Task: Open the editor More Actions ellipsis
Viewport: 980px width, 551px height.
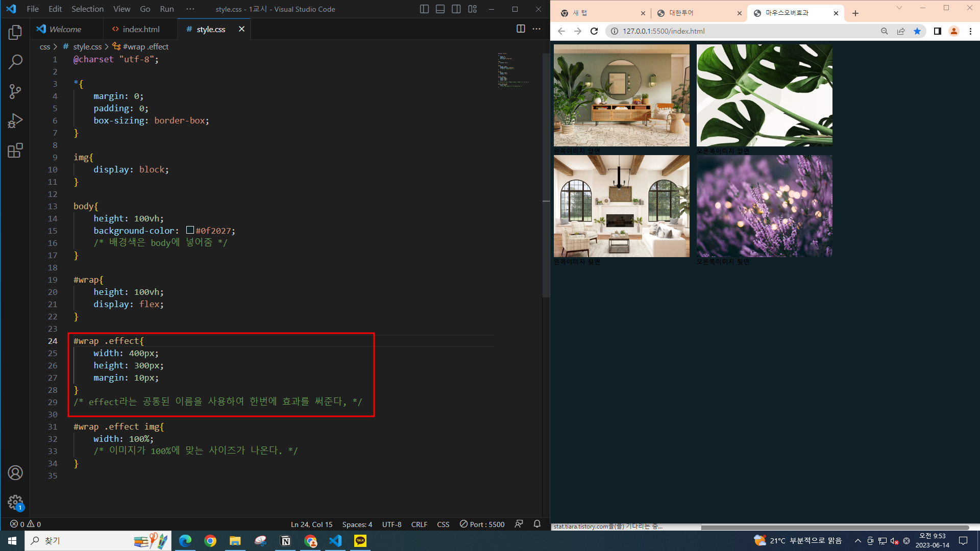Action: pos(536,29)
